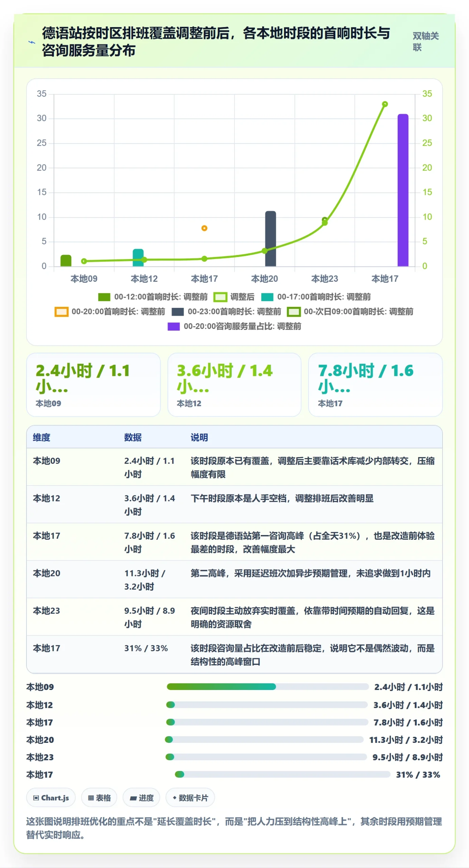The width and height of the screenshot is (469, 868).
Task: Click the description starting 夜间时段主动放弃实时覆盖
Action: [313, 617]
